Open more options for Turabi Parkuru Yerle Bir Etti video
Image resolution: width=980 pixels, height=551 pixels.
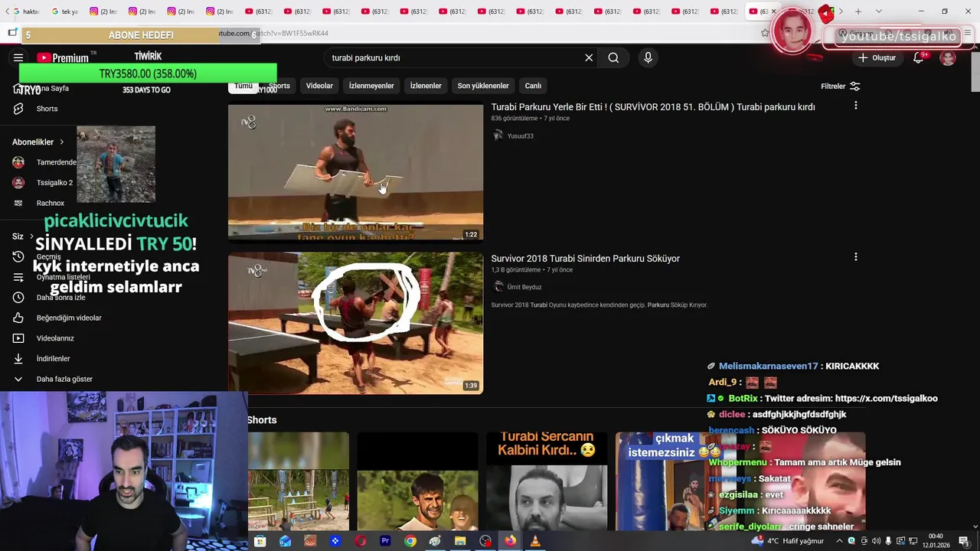click(855, 106)
